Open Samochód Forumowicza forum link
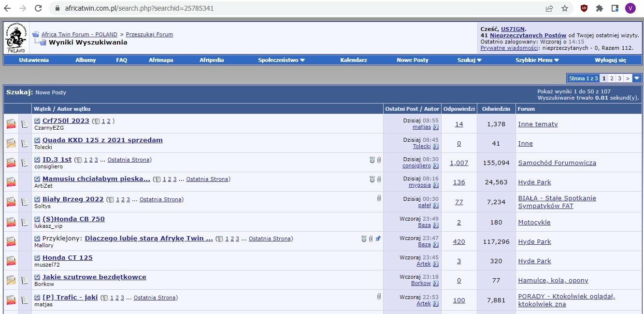The image size is (644, 314). click(x=557, y=163)
